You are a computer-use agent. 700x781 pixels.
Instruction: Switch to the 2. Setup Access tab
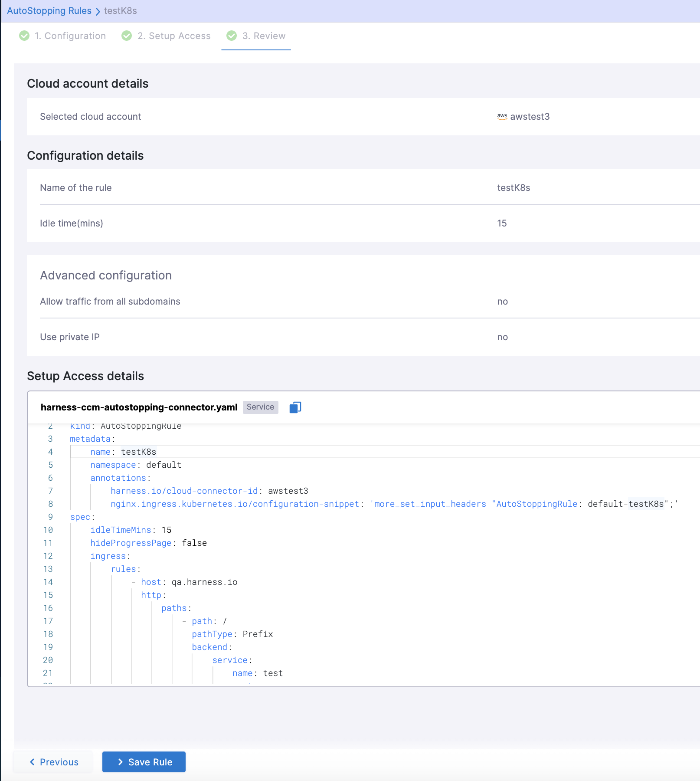pyautogui.click(x=174, y=36)
